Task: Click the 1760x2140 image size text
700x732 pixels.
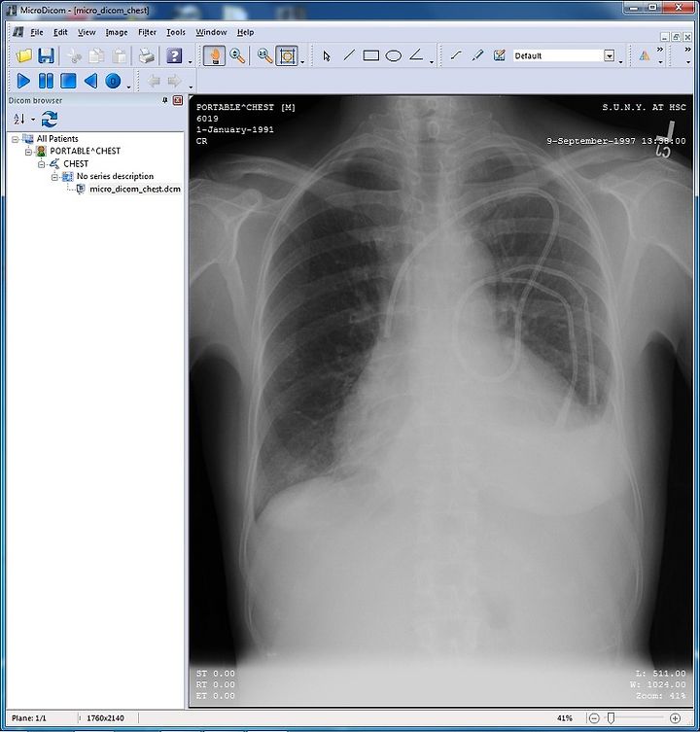Action: (106, 718)
